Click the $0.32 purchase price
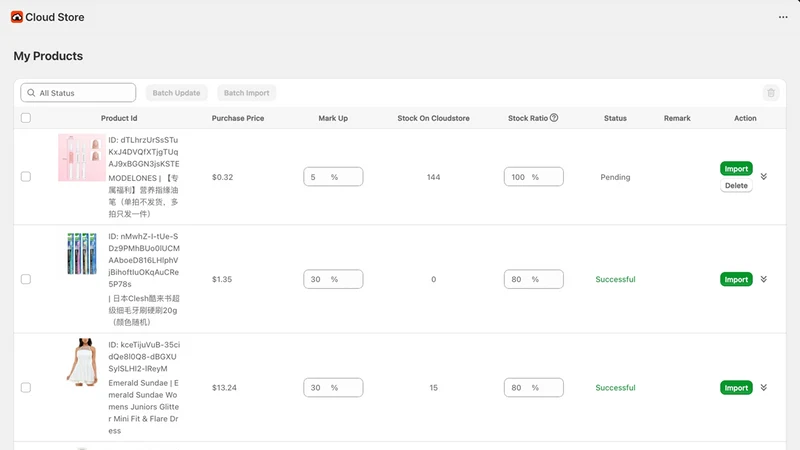This screenshot has height=450, width=800. [222, 177]
